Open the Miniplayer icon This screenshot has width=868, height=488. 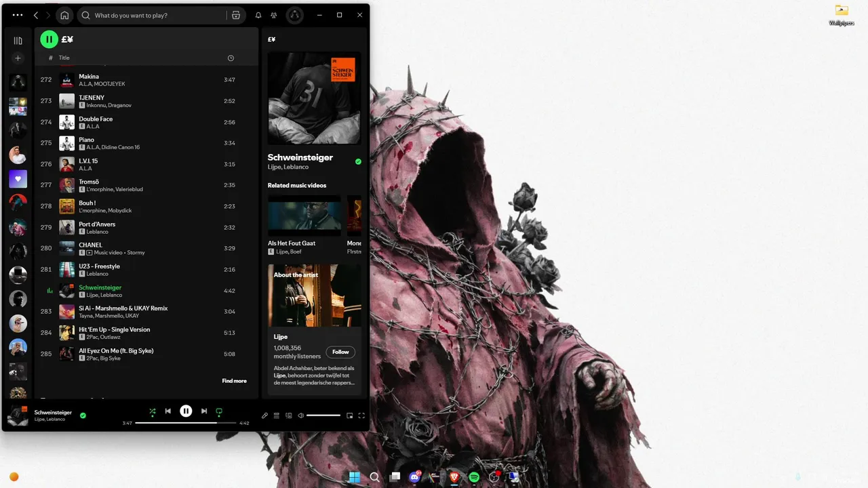point(350,415)
